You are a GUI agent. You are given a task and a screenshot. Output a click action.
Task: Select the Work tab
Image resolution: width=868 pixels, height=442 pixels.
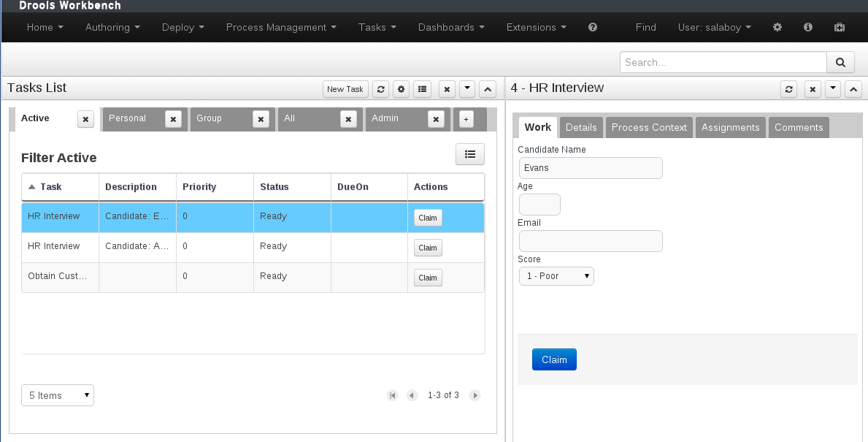pos(537,127)
